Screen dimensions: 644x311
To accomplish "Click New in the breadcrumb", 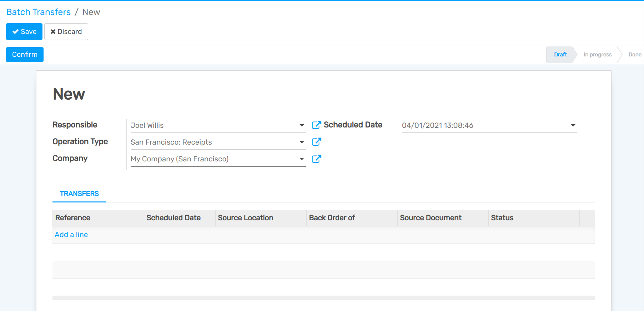I will pos(91,12).
